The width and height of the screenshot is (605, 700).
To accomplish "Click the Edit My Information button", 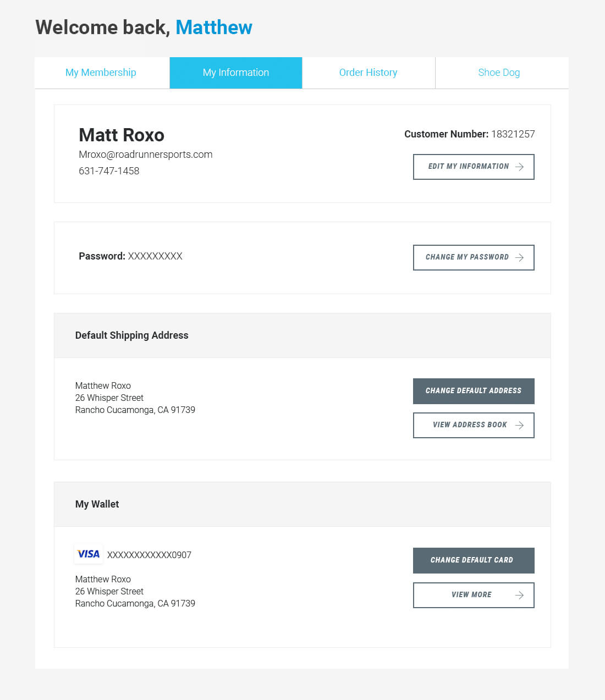I will [474, 167].
